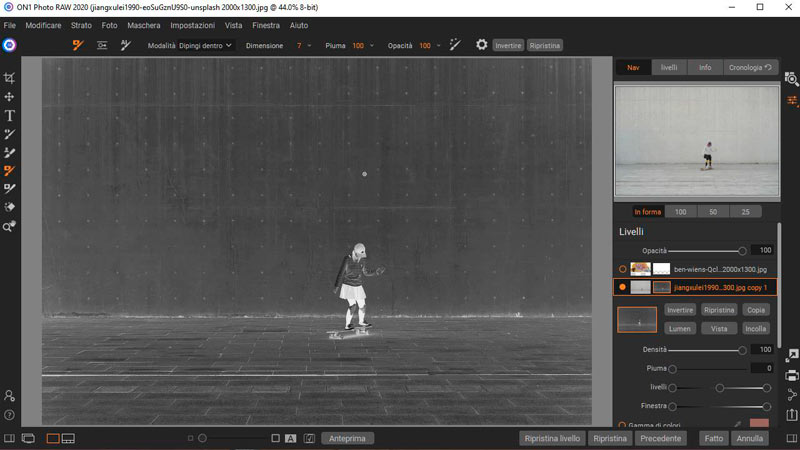Screen dimensions: 800x450
Task: Click the Navigator preview thumbnail
Action: [695, 140]
